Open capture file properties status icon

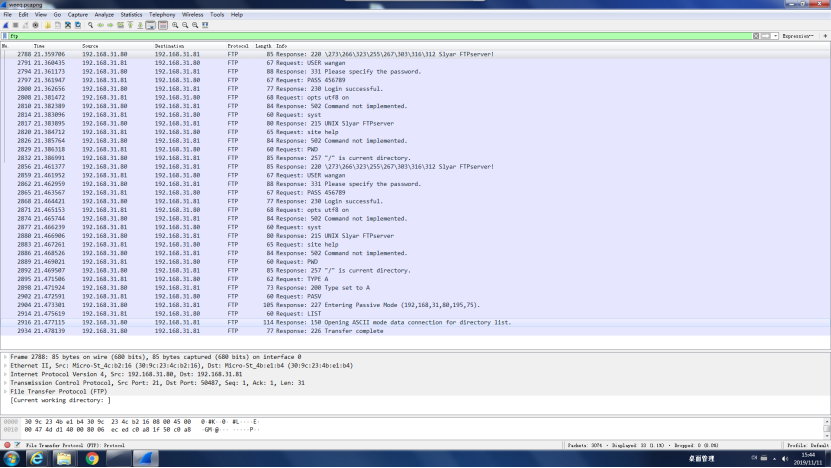coord(17,445)
